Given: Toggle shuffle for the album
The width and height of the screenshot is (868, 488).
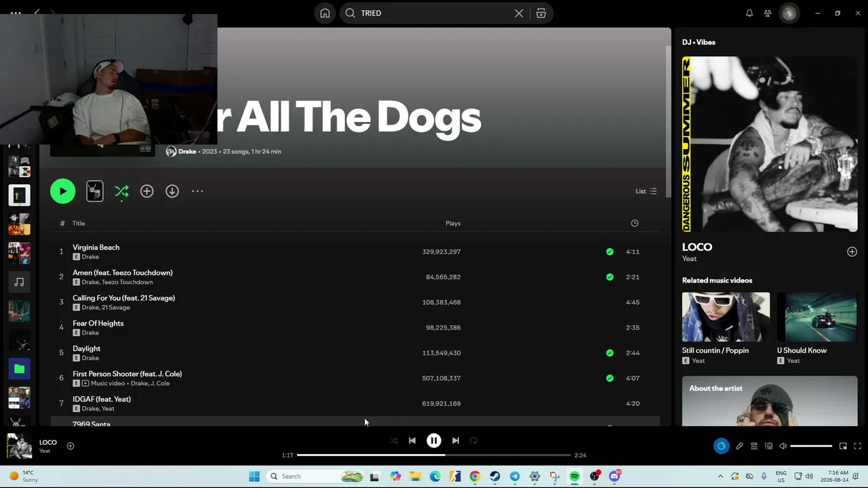Looking at the screenshot, I should (121, 191).
